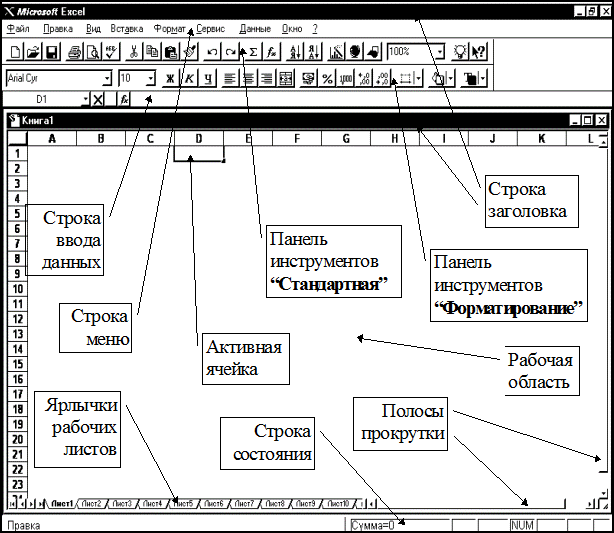Toggle right alignment
The image size is (614, 533).
pyautogui.click(x=267, y=78)
